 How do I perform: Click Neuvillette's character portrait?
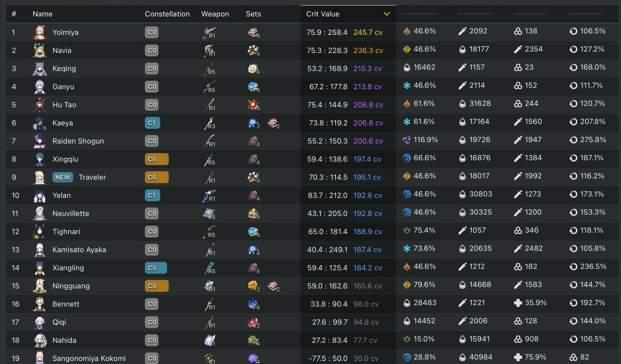click(40, 214)
